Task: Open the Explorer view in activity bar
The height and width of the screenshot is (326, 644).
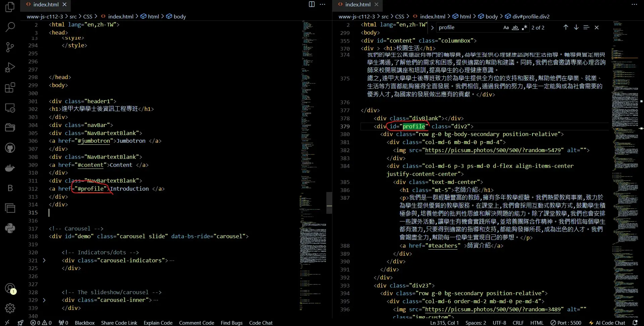Action: point(10,7)
